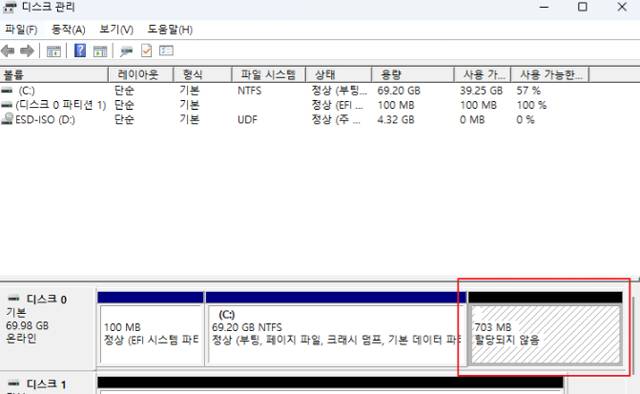Click the show/hide action pane icon
640x394 pixels.
(x=100, y=51)
